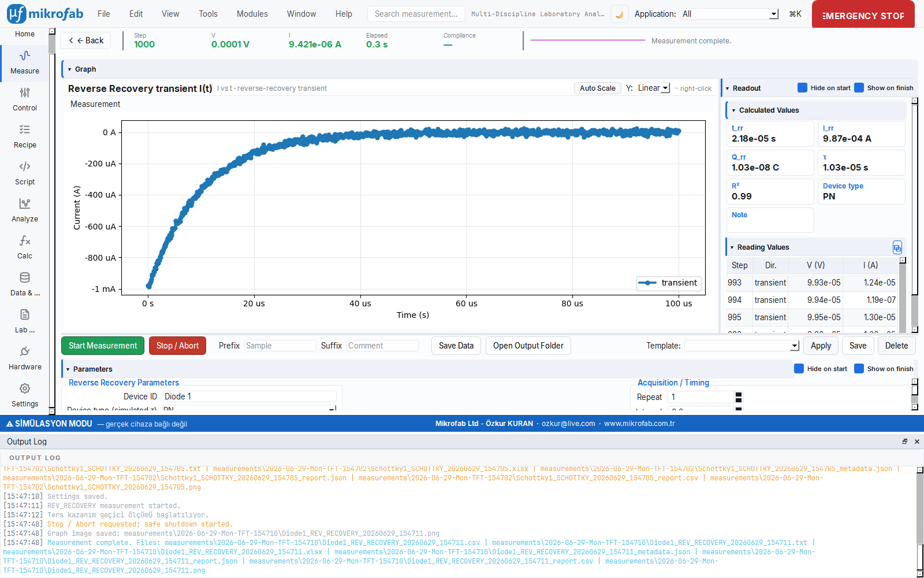Open the Analyze sidebar icon
The height and width of the screenshot is (578, 924).
25,211
